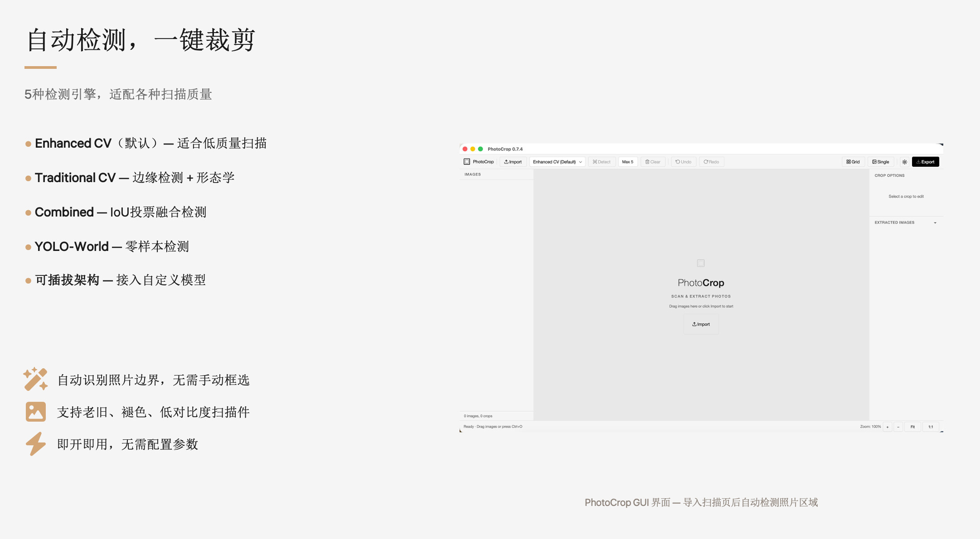Open the Enhanced CV (Default) engine dropdown
Viewport: 980px width, 539px height.
coord(557,162)
